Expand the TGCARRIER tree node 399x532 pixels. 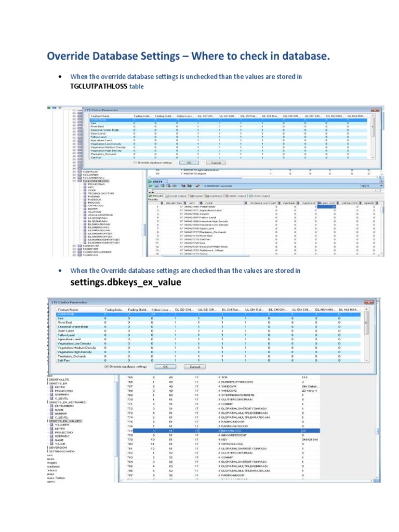pyautogui.click(x=74, y=175)
